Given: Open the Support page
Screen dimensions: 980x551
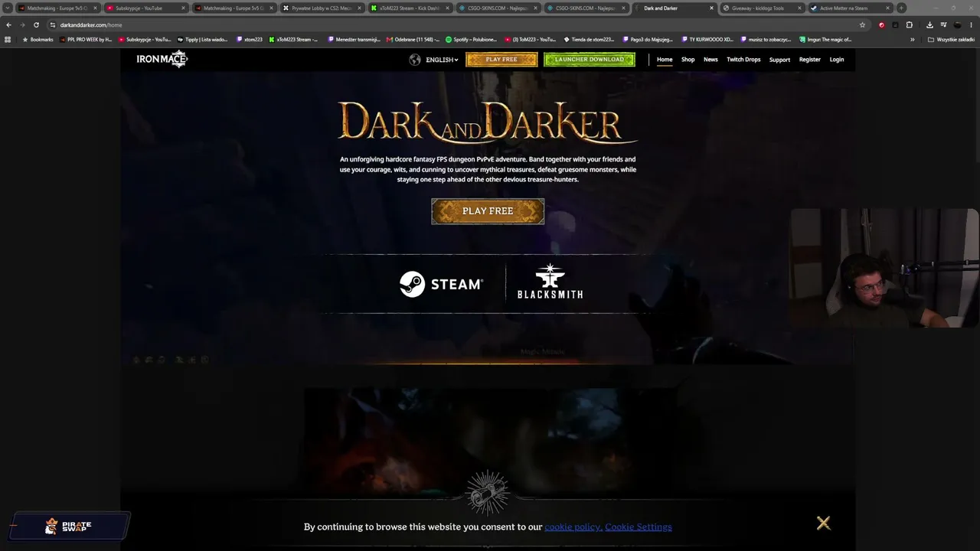Looking at the screenshot, I should 779,60.
